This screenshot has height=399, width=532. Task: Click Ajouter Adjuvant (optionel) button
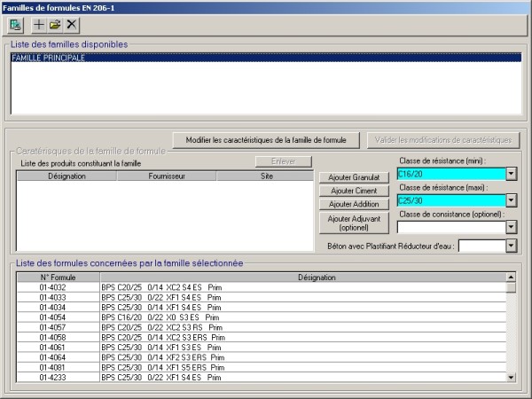[354, 223]
